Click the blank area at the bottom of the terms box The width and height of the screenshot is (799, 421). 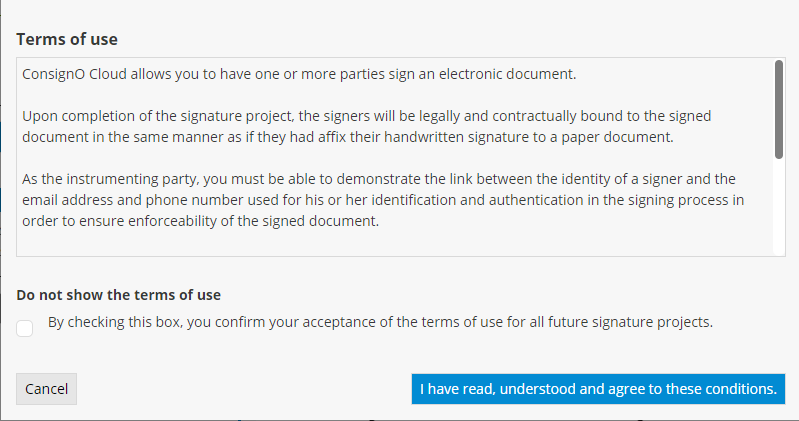tap(390, 246)
